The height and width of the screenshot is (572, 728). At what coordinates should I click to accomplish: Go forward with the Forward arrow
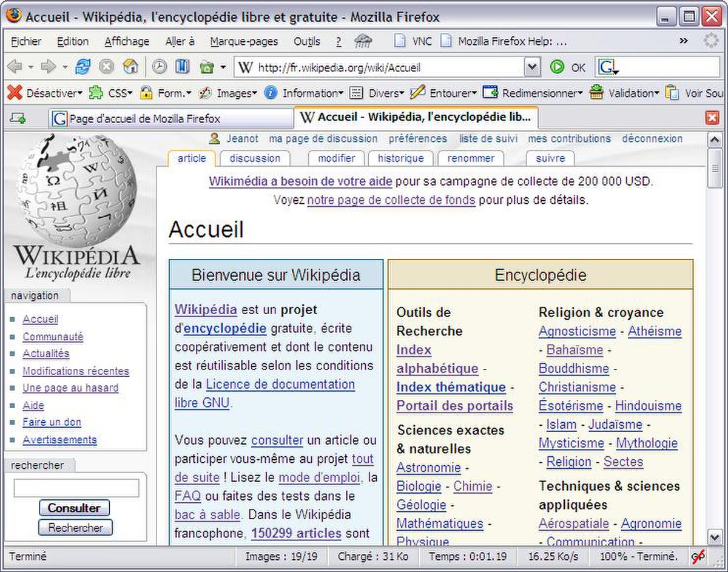48,67
